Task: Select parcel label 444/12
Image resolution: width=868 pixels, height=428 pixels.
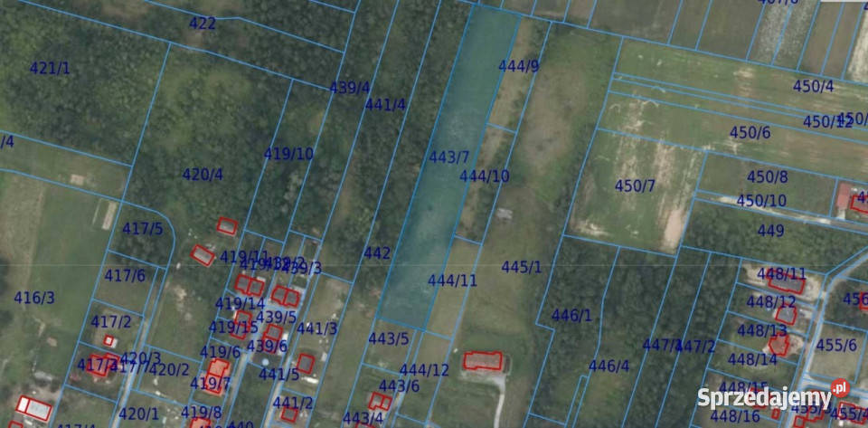Action: click(425, 369)
